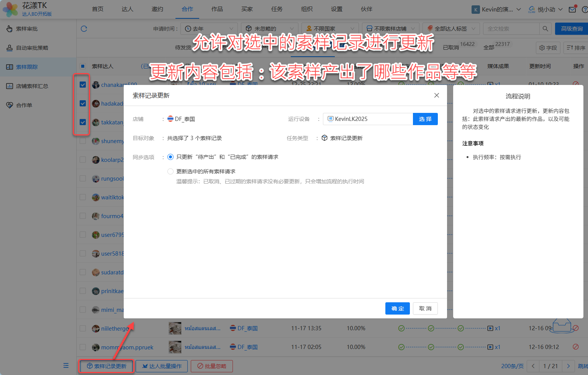The height and width of the screenshot is (375, 588).
Task: Click ignore icon on mommyaom.ppruek row
Action: (575, 347)
